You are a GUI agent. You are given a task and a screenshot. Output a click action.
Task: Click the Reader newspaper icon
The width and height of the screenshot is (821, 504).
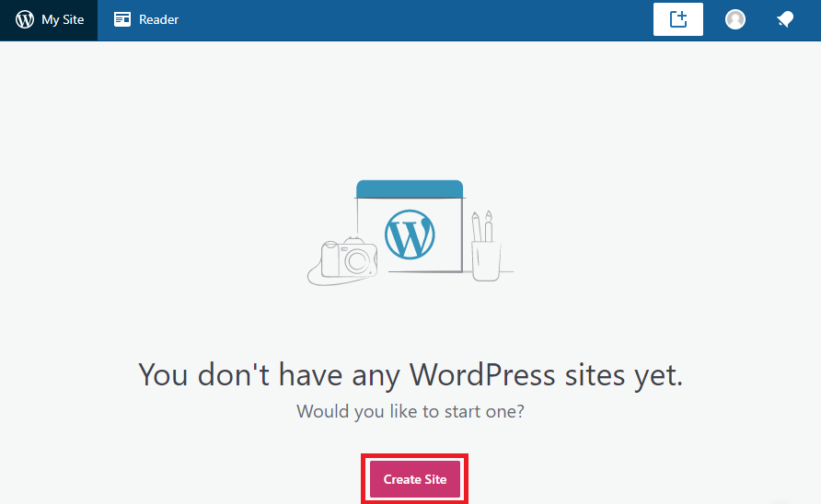[x=122, y=19]
